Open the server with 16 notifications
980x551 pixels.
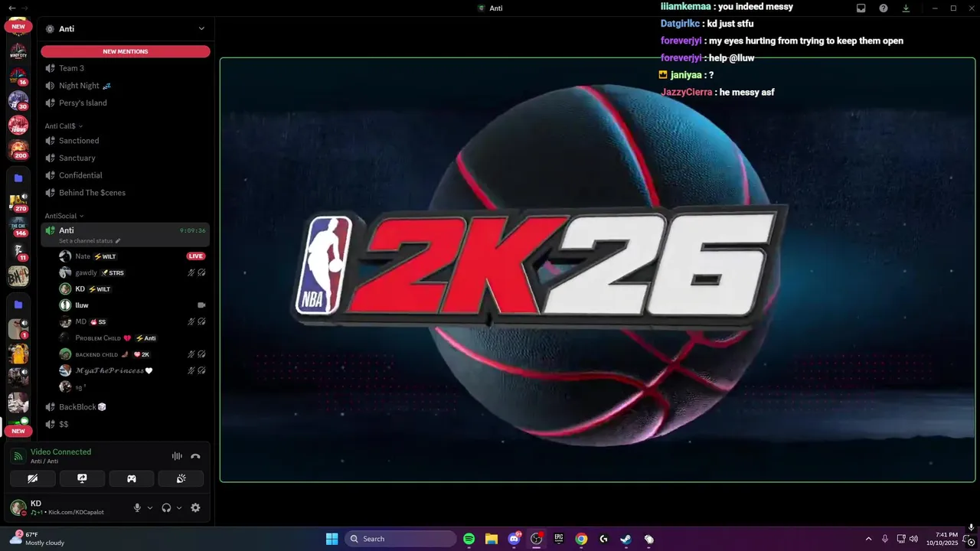point(18,76)
